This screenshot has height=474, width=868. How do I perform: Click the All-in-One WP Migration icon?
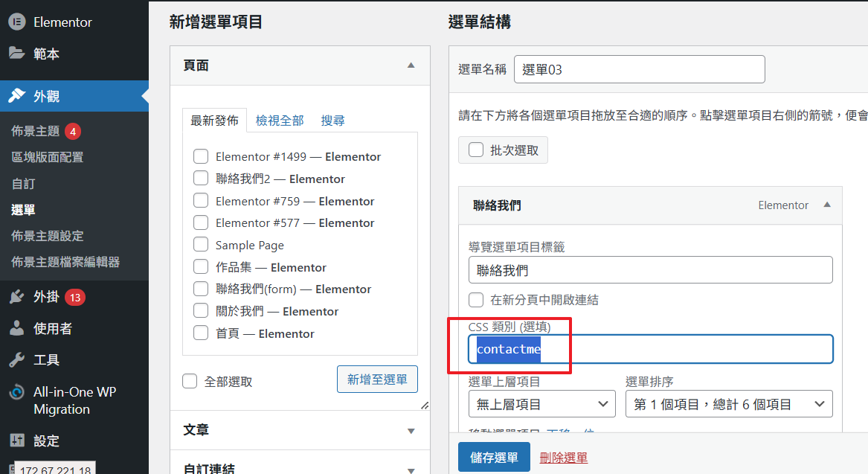coord(17,393)
